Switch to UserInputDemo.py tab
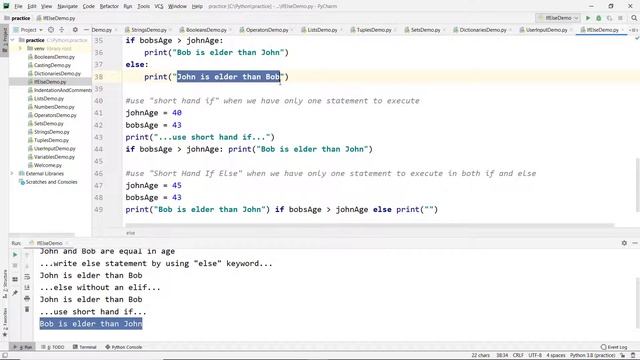The height and width of the screenshot is (360, 640). click(546, 30)
